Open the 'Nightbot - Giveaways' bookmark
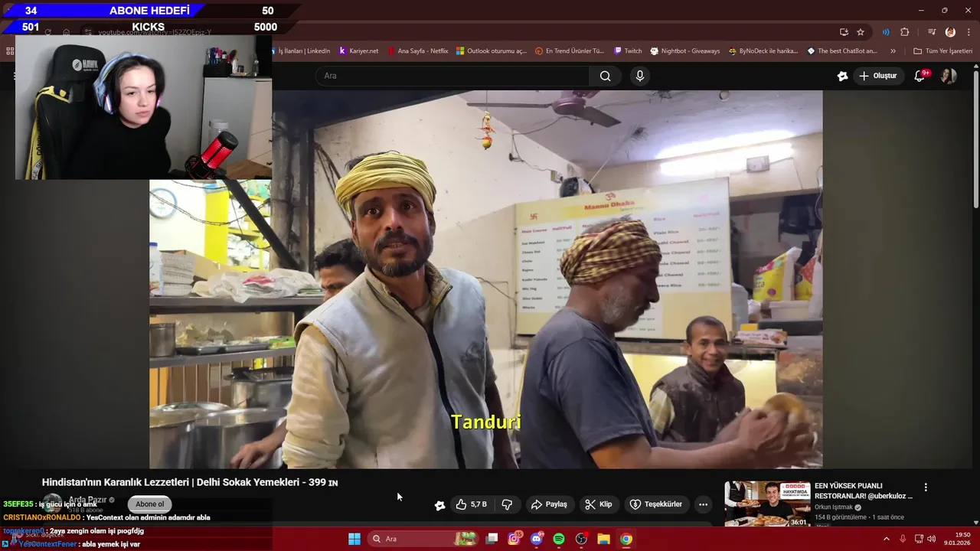Viewport: 980px width, 551px height. (685, 51)
